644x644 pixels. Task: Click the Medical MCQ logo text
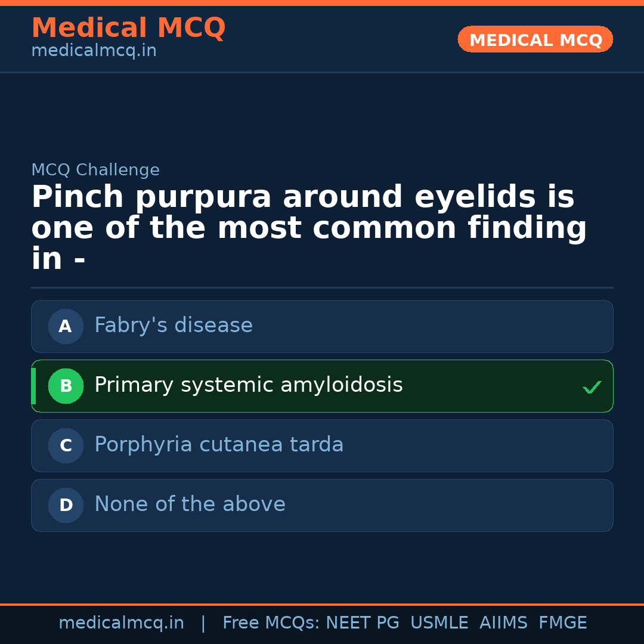pyautogui.click(x=128, y=27)
